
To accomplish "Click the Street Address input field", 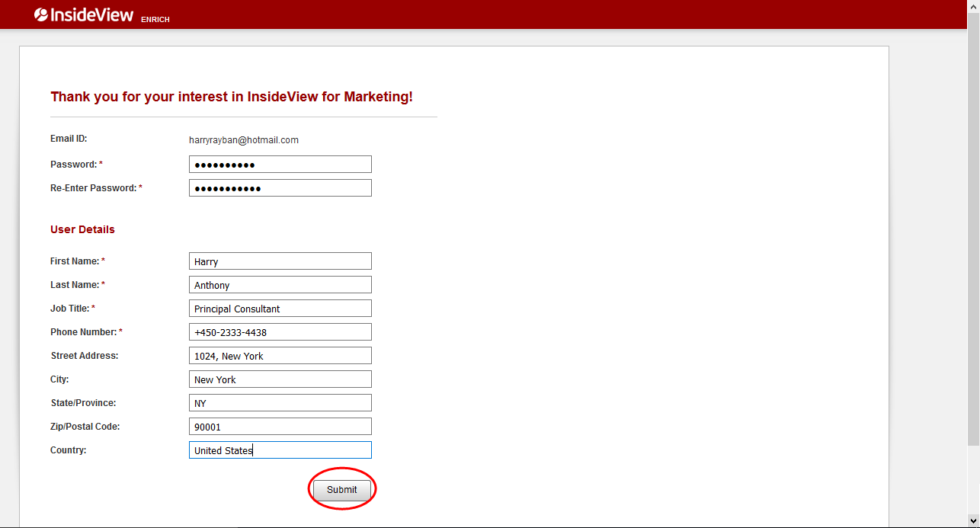I will (280, 356).
